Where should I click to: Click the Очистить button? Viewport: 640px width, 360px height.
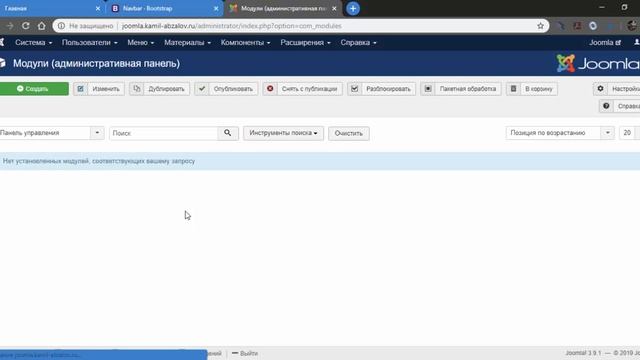point(349,133)
